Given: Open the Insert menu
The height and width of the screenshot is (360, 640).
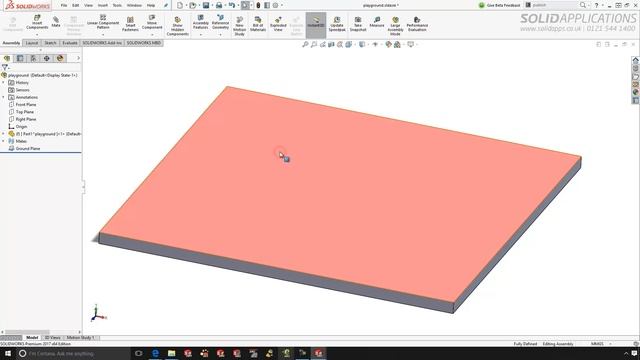Looking at the screenshot, I should click(x=102, y=5).
